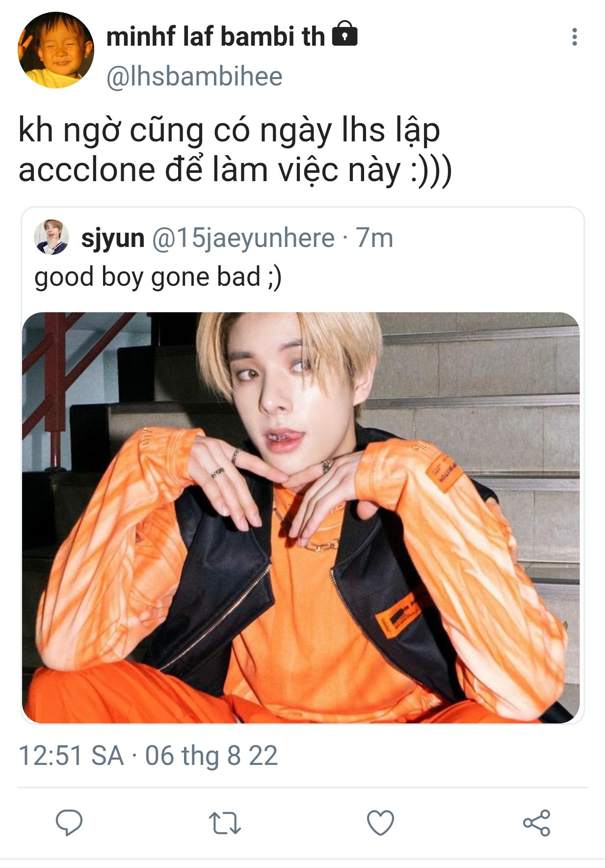Screen dimensions: 606x868
Task: Open the display name minhf laf bambi th
Action: point(215,36)
